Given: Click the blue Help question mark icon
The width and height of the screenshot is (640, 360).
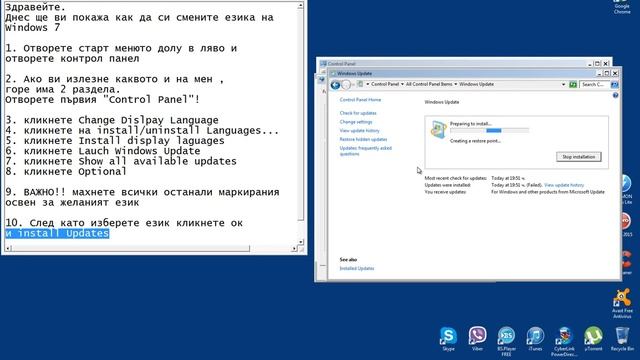Looking at the screenshot, I should tap(615, 96).
